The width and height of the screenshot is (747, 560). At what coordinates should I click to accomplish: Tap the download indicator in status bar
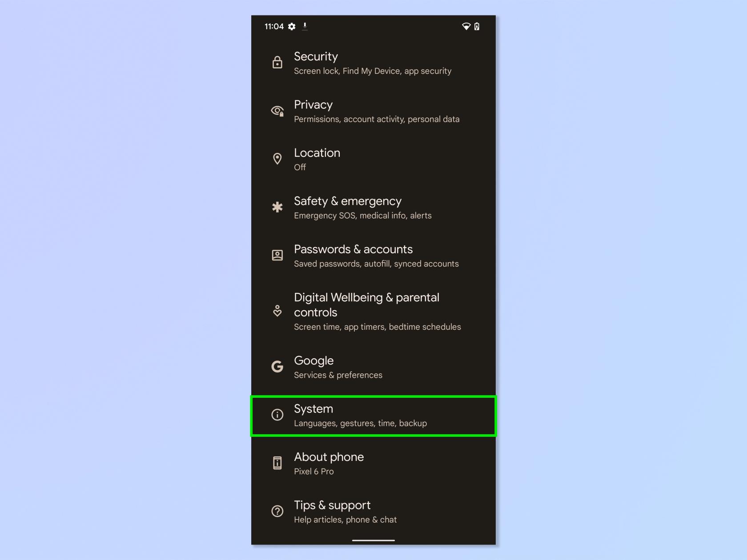click(305, 26)
